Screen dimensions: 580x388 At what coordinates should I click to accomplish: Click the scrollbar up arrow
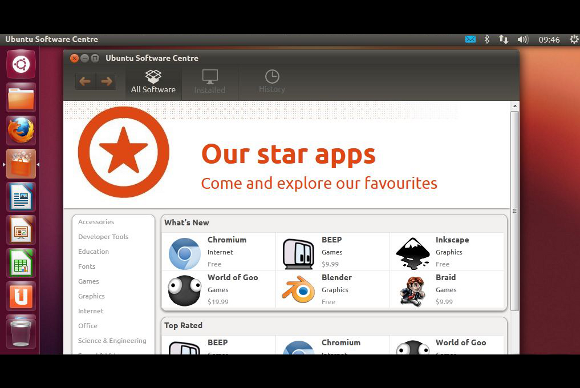(x=515, y=106)
